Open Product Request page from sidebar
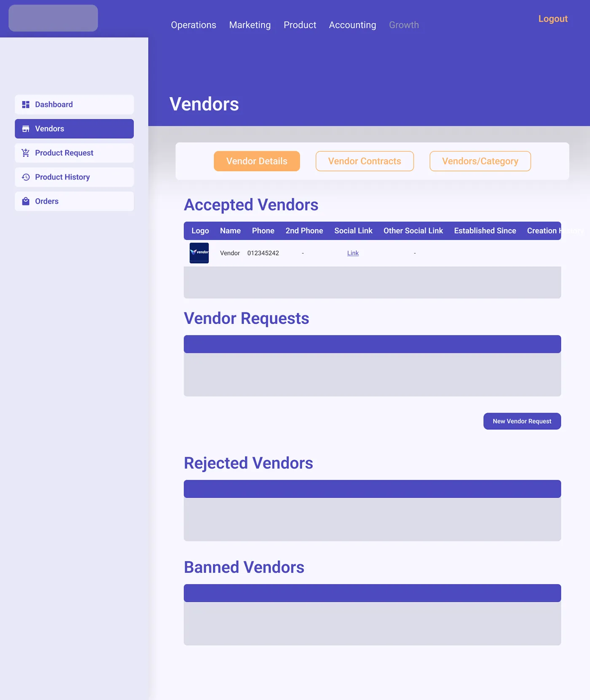The height and width of the screenshot is (700, 590). 74,153
